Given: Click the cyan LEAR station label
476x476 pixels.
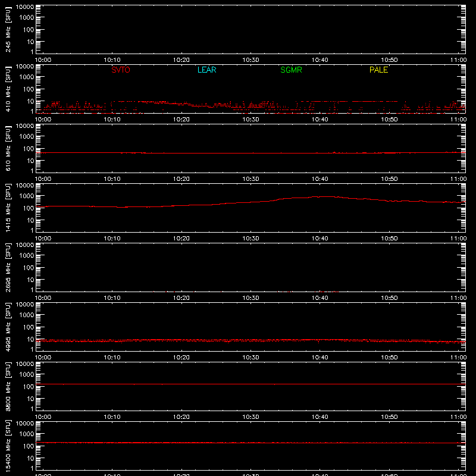Looking at the screenshot, I should click(x=206, y=70).
